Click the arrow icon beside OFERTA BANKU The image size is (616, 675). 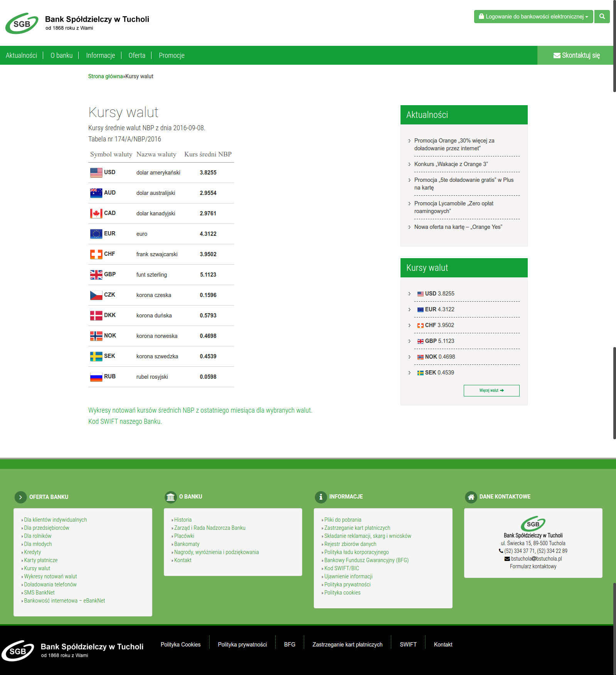pos(20,497)
